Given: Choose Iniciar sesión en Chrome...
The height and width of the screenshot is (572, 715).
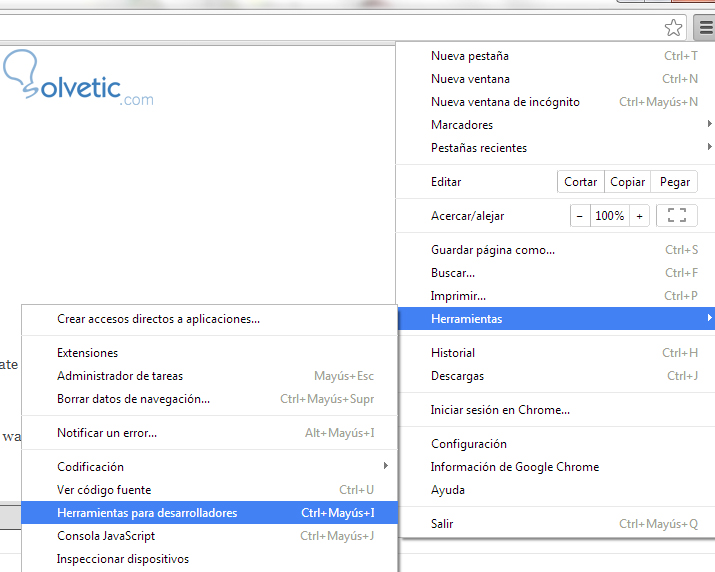Looking at the screenshot, I should pyautogui.click(x=556, y=410).
